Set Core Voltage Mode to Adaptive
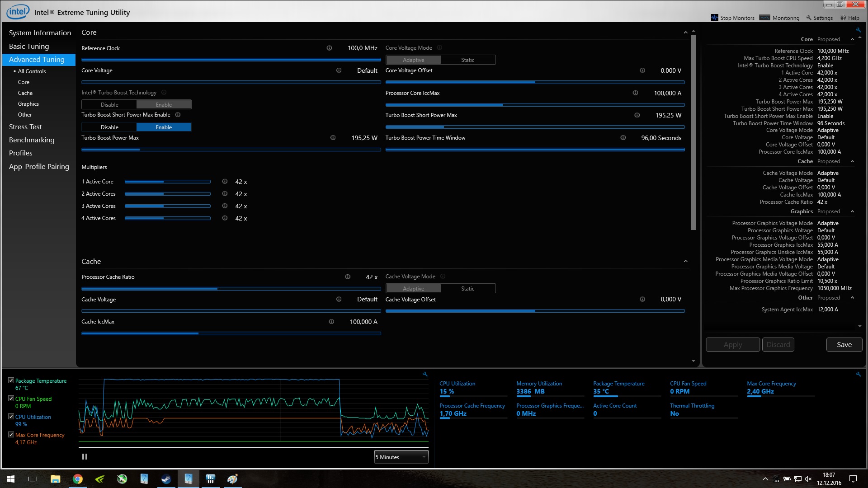 (x=413, y=60)
